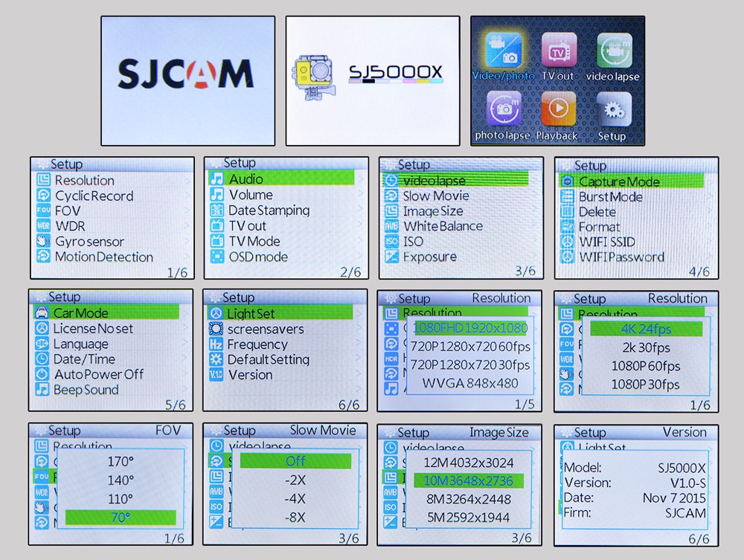The width and height of the screenshot is (744, 560).
Task: Pick 4K 24fps resolution option
Action: pyautogui.click(x=646, y=328)
